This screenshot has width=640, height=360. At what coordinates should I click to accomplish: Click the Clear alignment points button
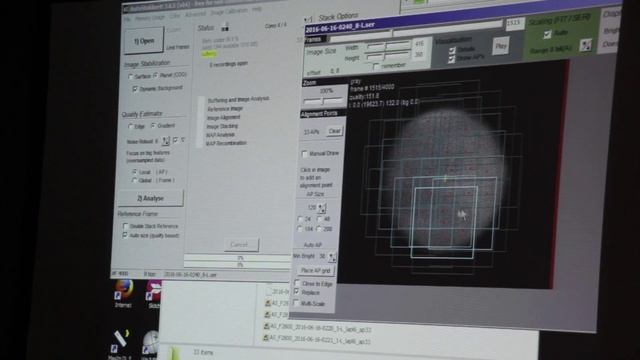pyautogui.click(x=334, y=131)
